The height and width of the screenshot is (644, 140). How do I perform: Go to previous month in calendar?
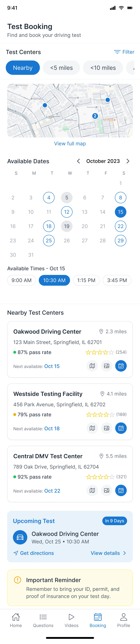[x=79, y=161]
